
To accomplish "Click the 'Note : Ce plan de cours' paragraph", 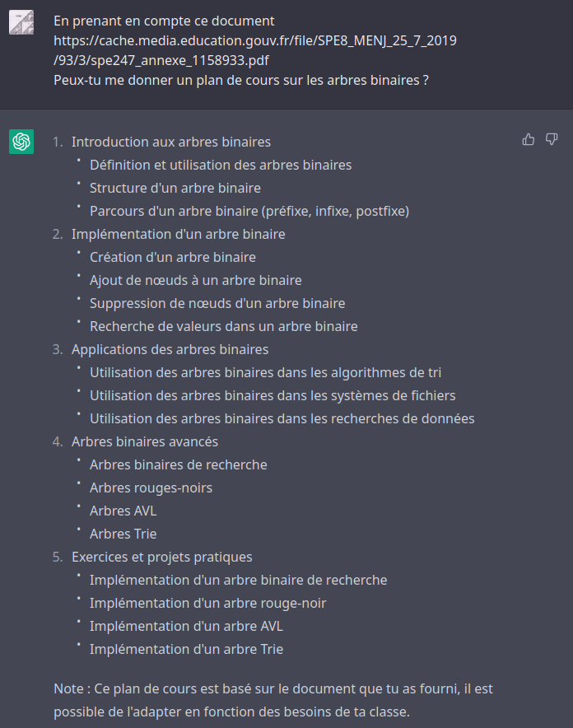I will 273,700.
